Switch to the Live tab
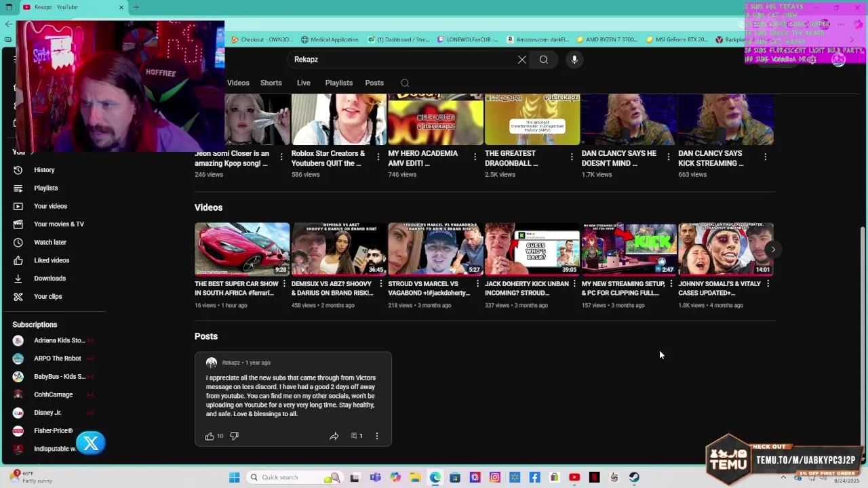868x488 pixels. point(304,83)
